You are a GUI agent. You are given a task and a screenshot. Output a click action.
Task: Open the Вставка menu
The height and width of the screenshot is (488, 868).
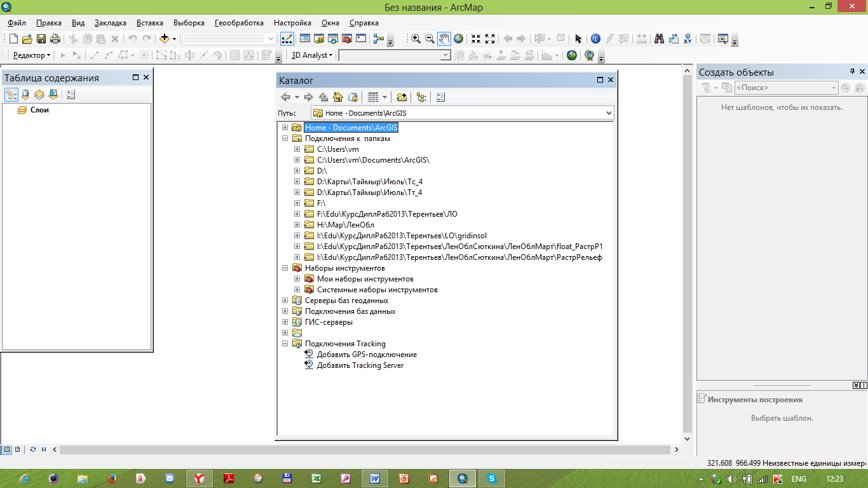(x=150, y=23)
